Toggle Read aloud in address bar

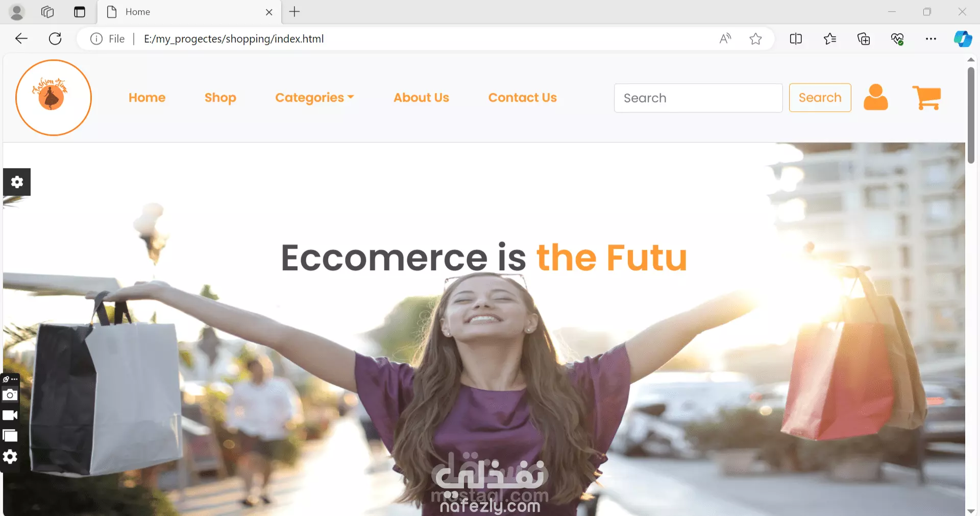click(725, 39)
